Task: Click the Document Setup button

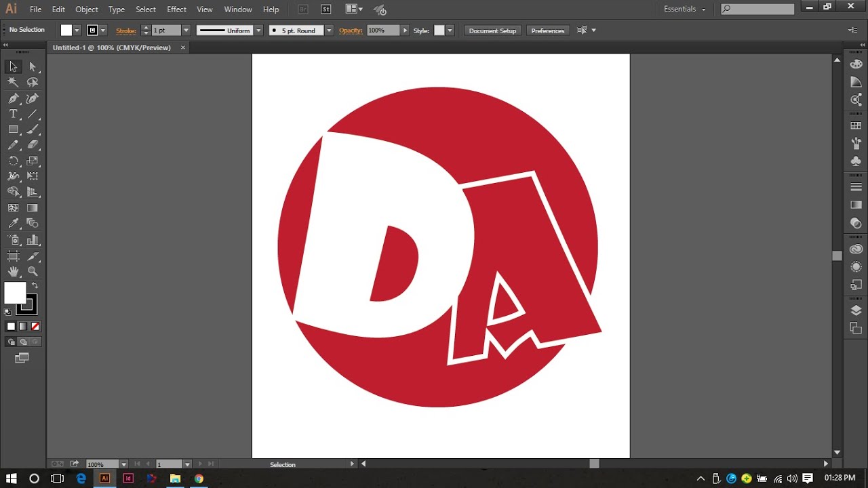Action: tap(492, 30)
